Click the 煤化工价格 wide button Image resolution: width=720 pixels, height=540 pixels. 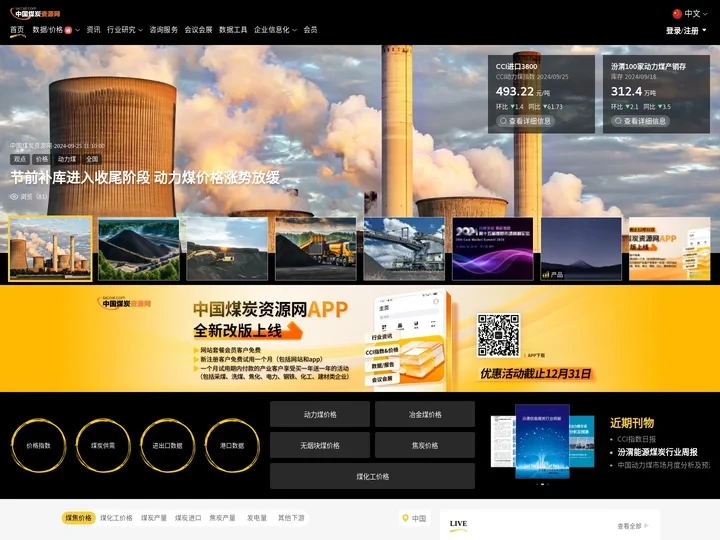[372, 476]
